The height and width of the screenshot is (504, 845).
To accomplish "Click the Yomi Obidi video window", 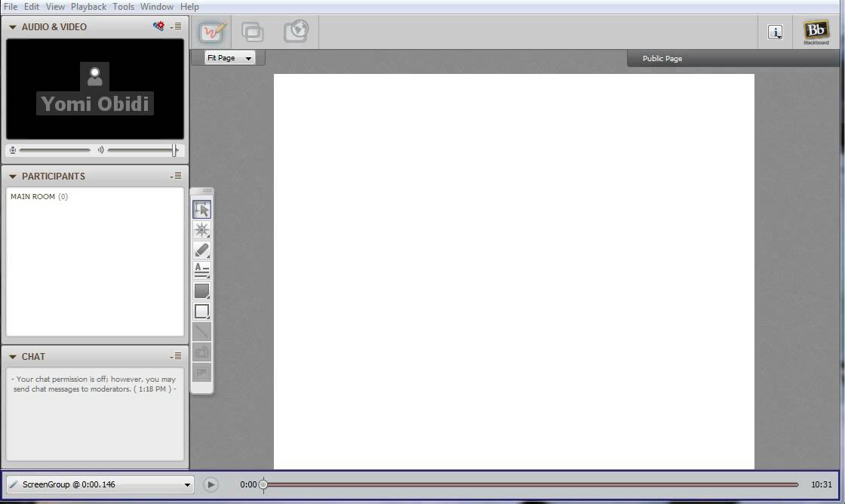I will 95,89.
